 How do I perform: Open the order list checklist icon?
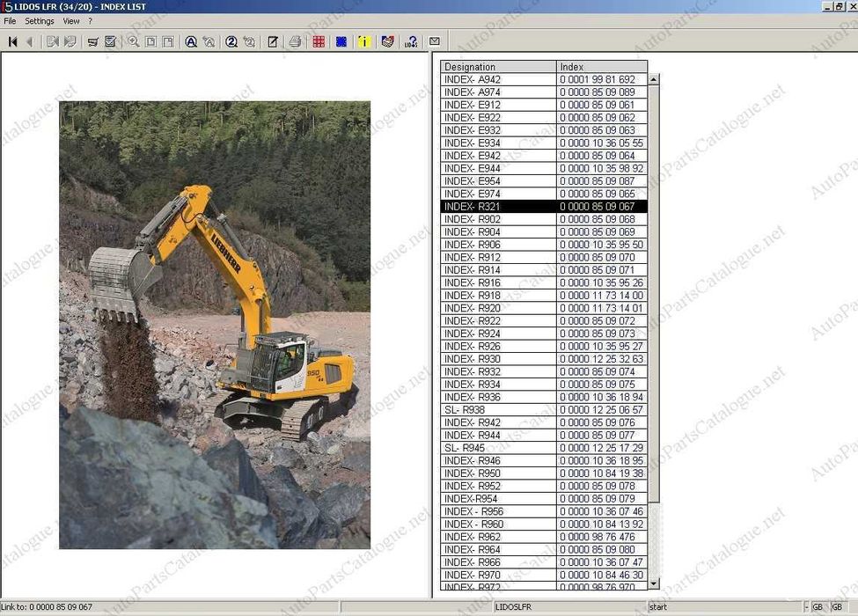coord(111,41)
